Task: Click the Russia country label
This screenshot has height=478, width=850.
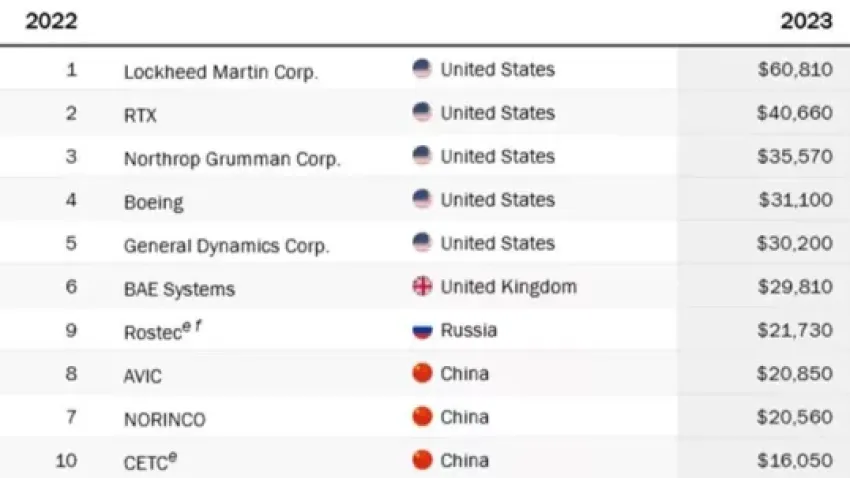Action: tap(469, 330)
